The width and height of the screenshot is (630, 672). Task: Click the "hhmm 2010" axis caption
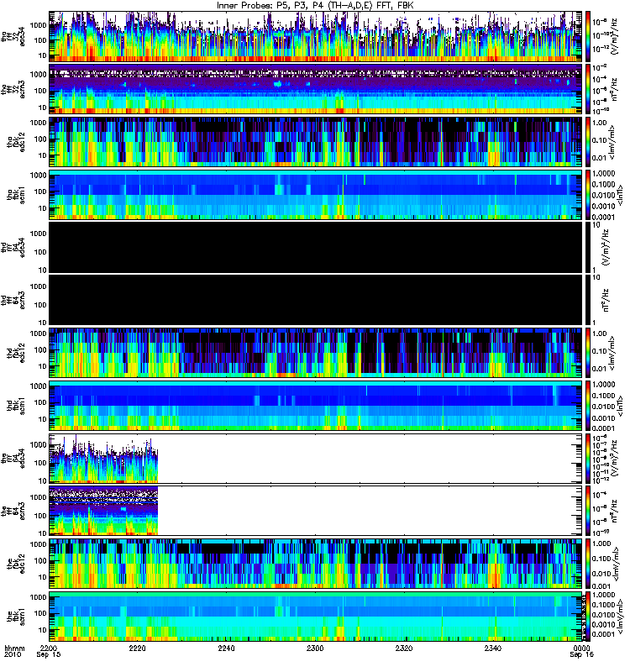tap(14, 652)
